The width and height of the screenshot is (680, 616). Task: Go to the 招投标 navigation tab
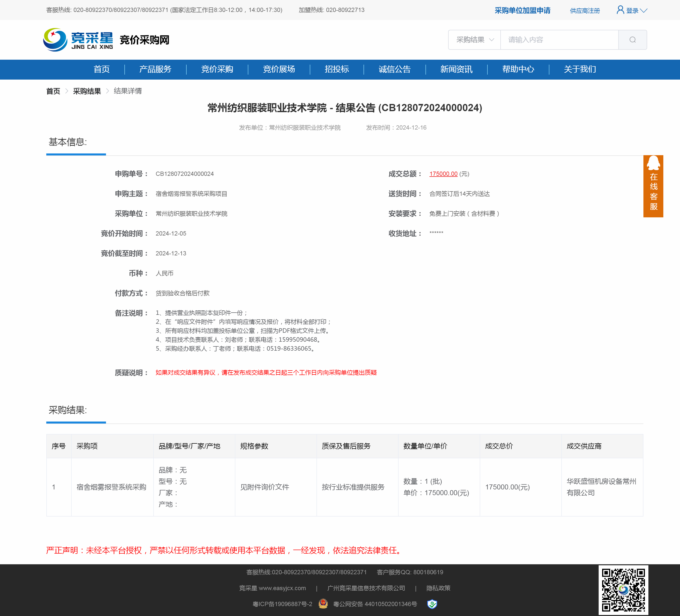pos(336,69)
